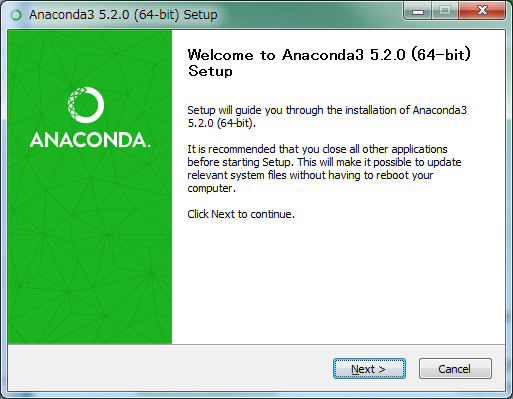Click the word 'Setup' on the heading's second line

(210, 71)
